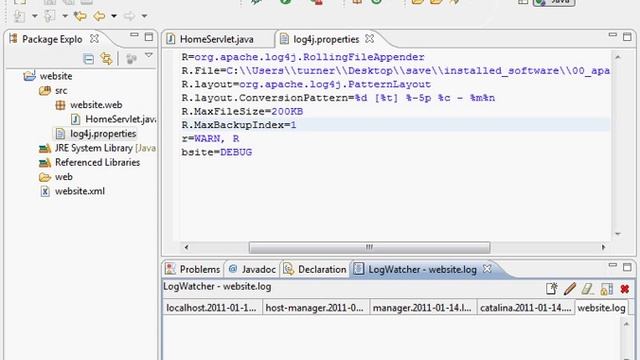Open the Javadoc view tab
Screen dimensions: 640x360
pos(252,269)
